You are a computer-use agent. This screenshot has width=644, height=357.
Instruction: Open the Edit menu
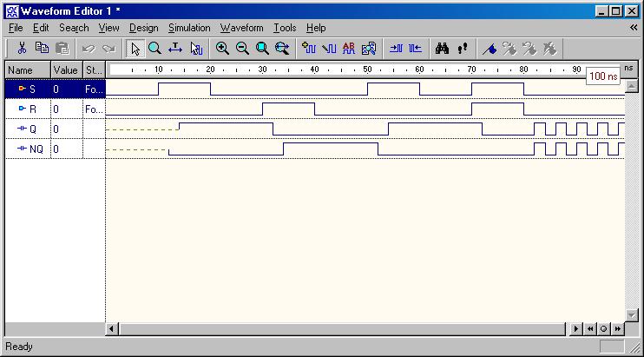click(x=41, y=28)
